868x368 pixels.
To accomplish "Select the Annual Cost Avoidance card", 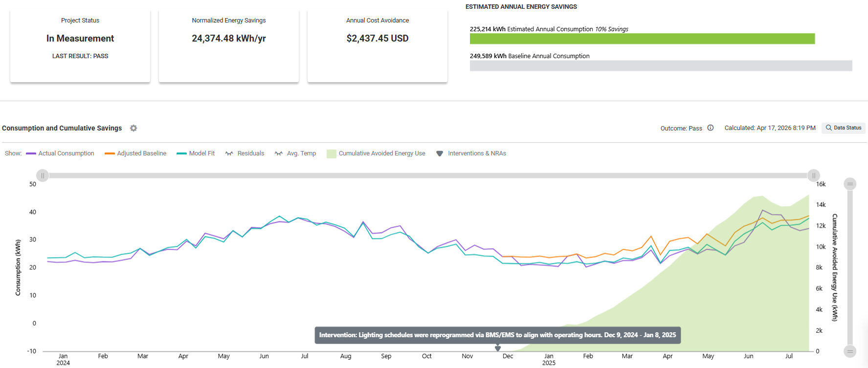I will coord(378,45).
